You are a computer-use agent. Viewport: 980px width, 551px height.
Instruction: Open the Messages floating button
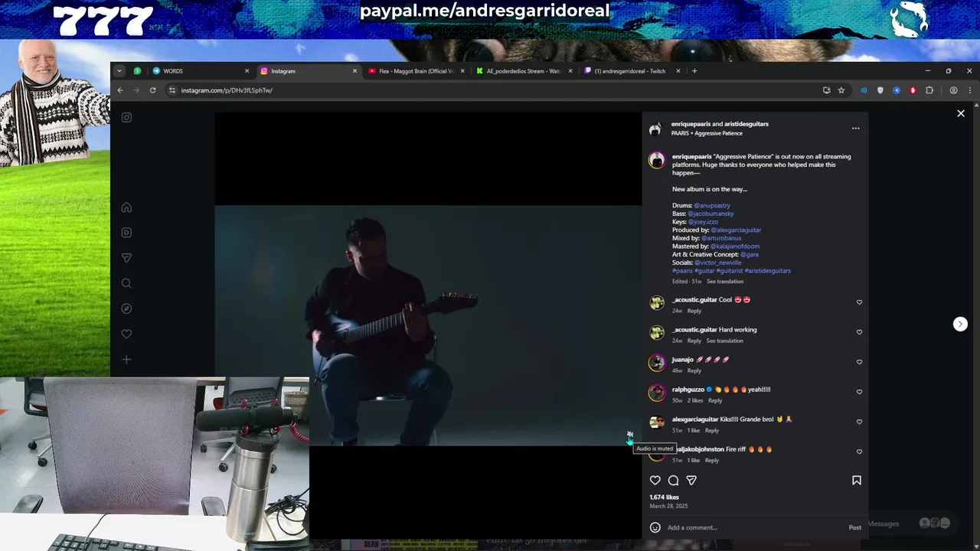point(911,523)
